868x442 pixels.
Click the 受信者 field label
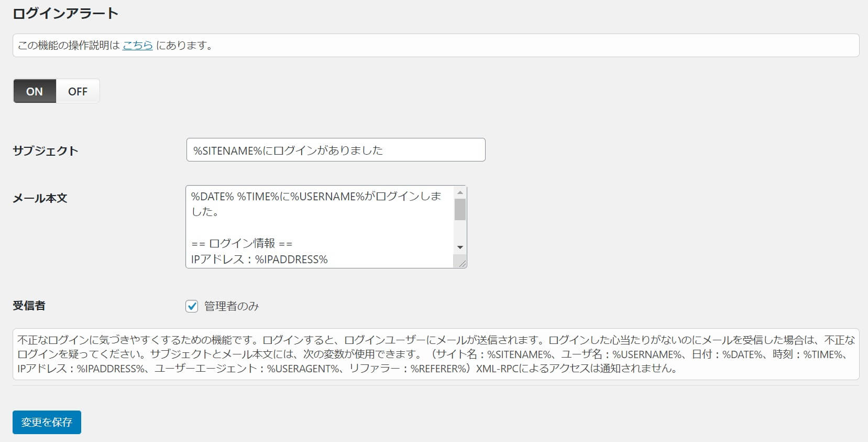pos(29,306)
